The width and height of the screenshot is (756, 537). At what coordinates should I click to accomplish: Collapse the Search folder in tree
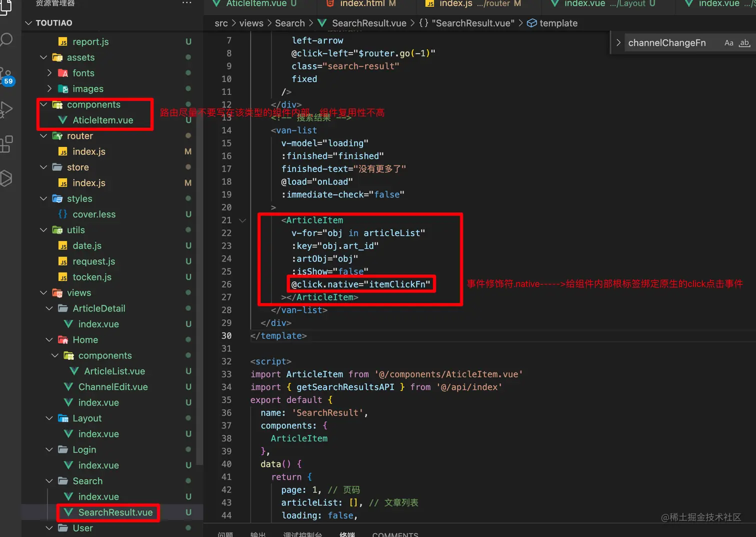pyautogui.click(x=49, y=481)
